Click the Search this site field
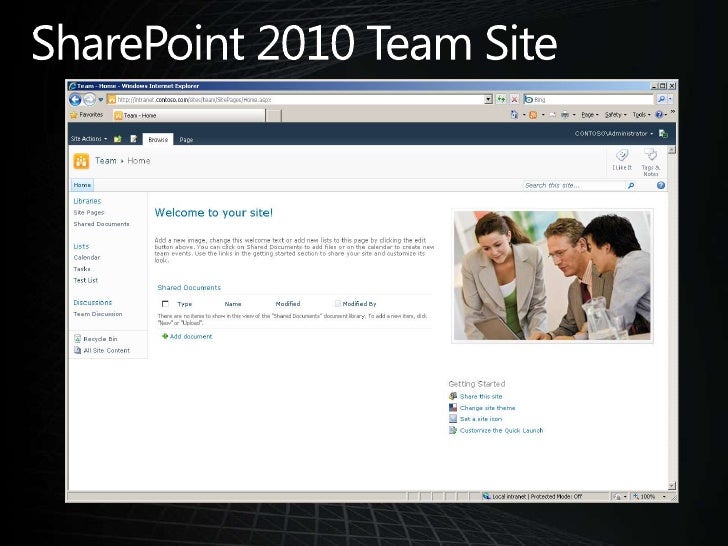728x546 pixels. 574,186
